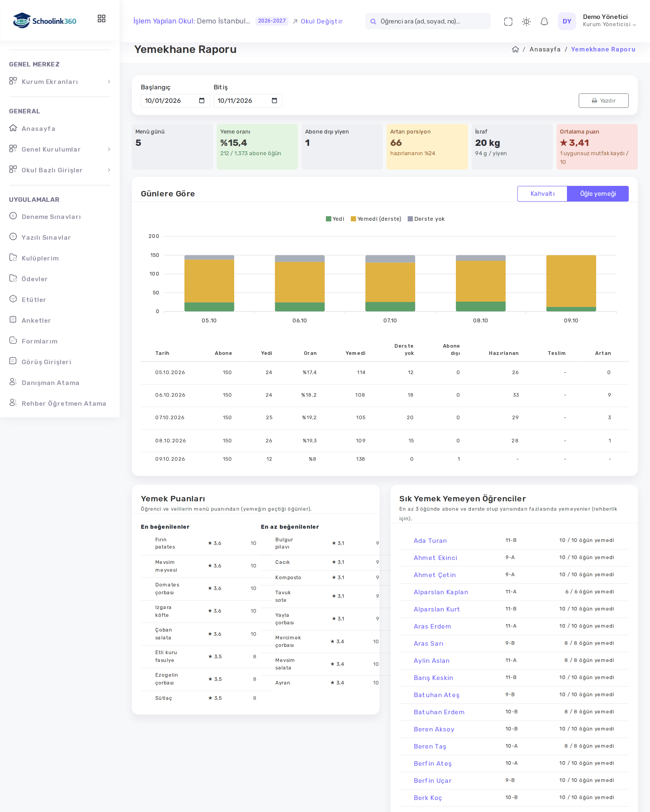Image resolution: width=650 pixels, height=812 pixels.
Task: Click the Anasayfa house icon in sidebar
Action: coord(13,128)
